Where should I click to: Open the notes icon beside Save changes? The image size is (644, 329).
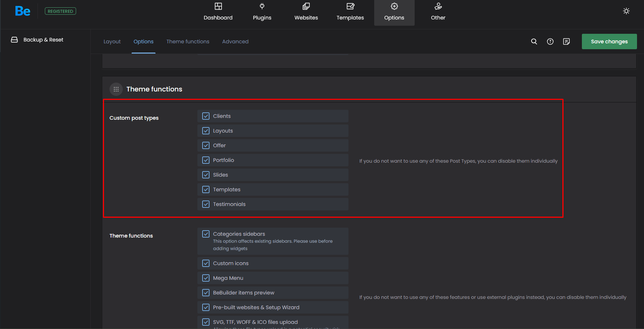pyautogui.click(x=566, y=41)
